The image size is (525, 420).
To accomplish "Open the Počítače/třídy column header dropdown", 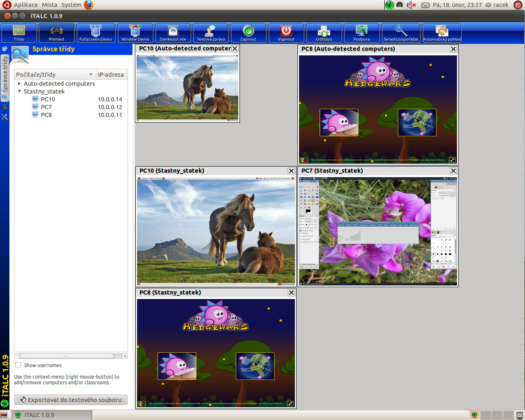I will 91,75.
